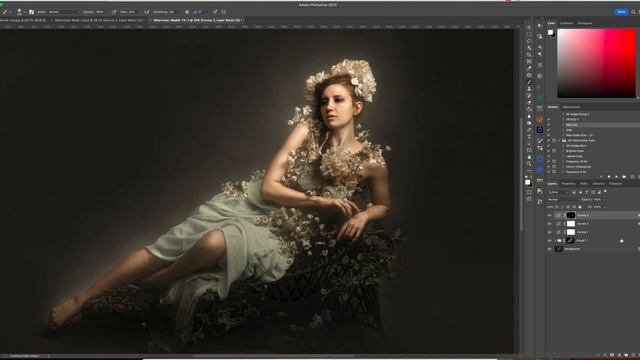The image size is (640, 360).
Task: Switch to the Adjustments tab
Action: click(x=571, y=107)
